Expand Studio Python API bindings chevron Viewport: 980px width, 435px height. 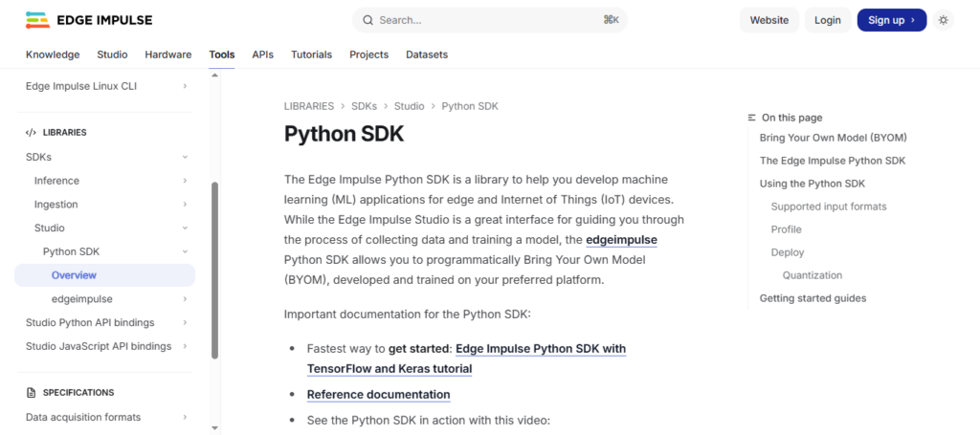[185, 322]
